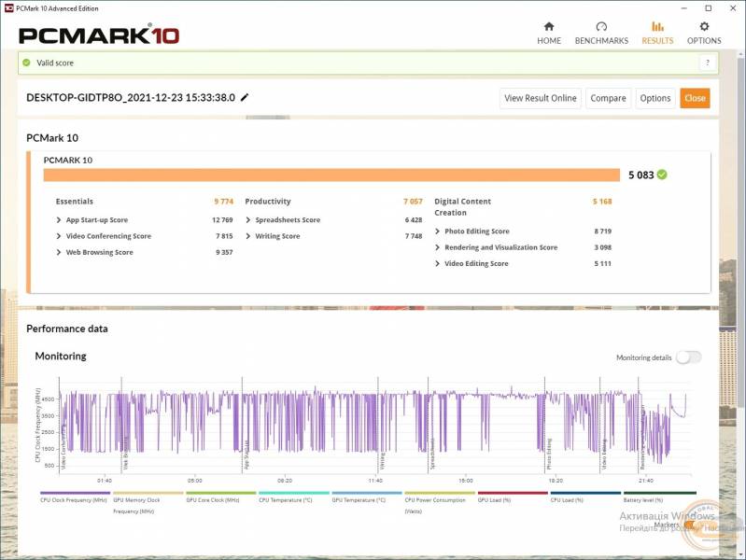
Task: Click the Options button beside Compare
Action: [x=655, y=98]
